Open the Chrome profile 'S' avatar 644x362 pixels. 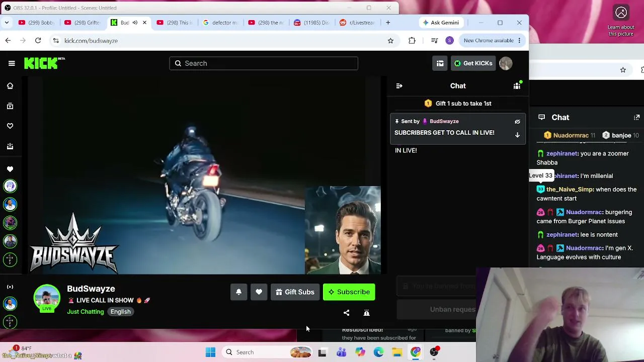pyautogui.click(x=449, y=41)
